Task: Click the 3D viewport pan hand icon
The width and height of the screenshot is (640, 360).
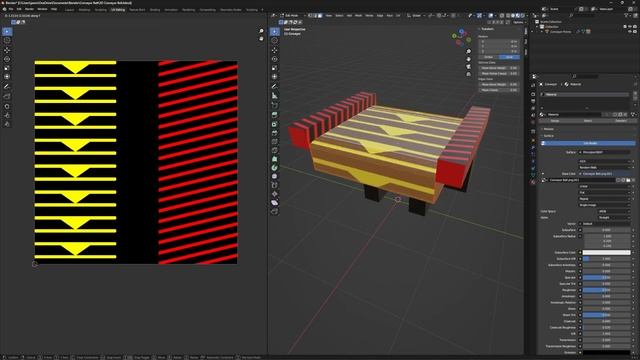Action: click(469, 59)
